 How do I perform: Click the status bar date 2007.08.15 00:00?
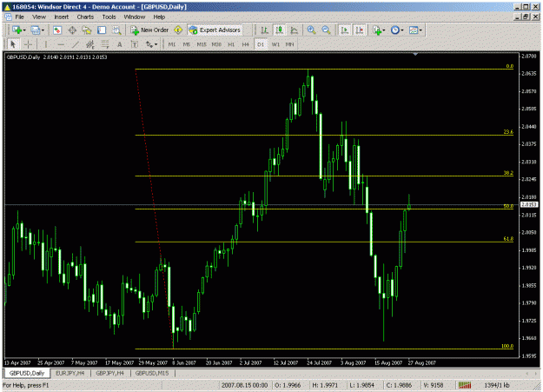[244, 385]
